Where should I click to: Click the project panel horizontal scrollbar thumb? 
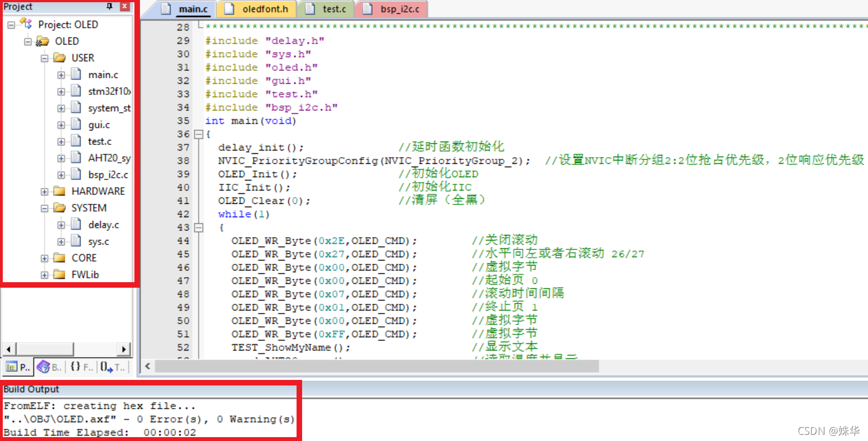(44, 349)
